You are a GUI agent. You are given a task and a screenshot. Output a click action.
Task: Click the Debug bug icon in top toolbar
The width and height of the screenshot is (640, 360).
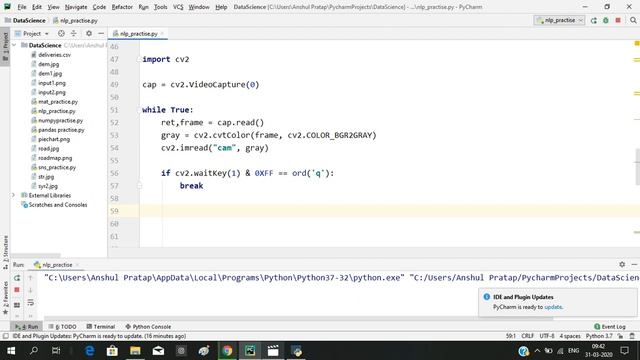click(x=606, y=20)
